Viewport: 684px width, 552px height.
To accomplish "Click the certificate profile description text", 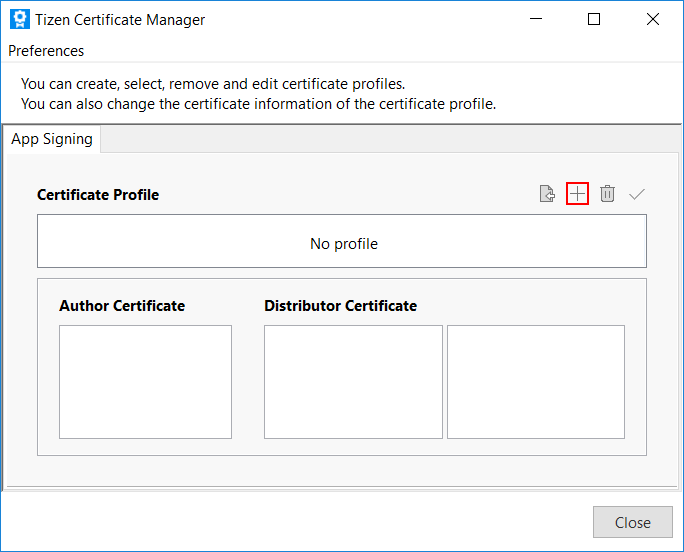I will point(258,94).
